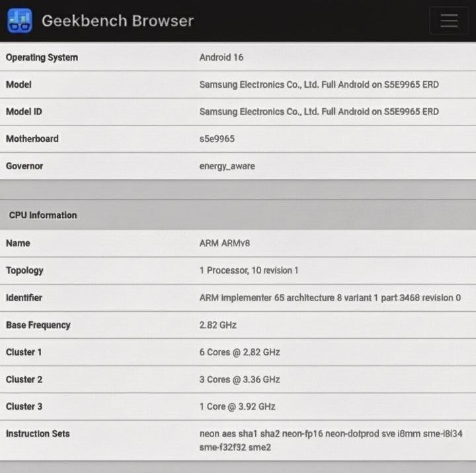
Task: Click the 'Instruction Sets' label
Action: click(x=38, y=433)
